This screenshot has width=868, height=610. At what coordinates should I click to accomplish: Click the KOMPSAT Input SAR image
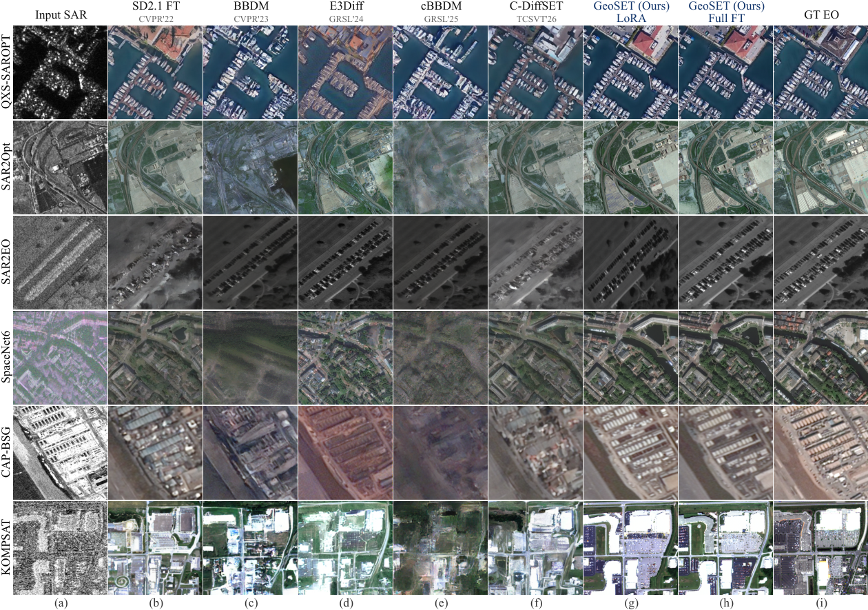[x=61, y=547]
